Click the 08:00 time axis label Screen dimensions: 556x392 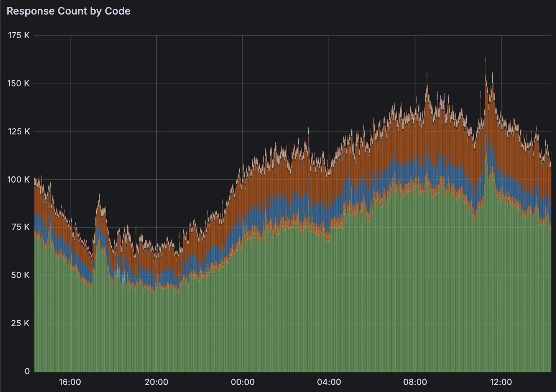click(416, 381)
